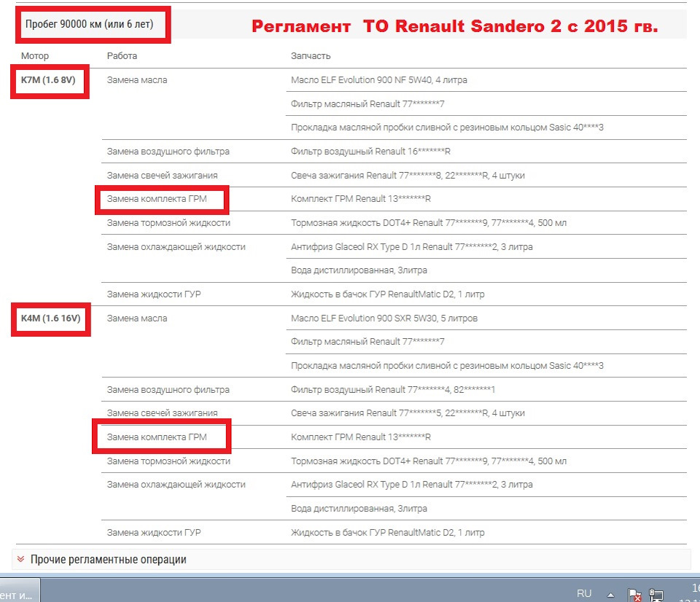Click the Запчасть column header

[x=311, y=56]
